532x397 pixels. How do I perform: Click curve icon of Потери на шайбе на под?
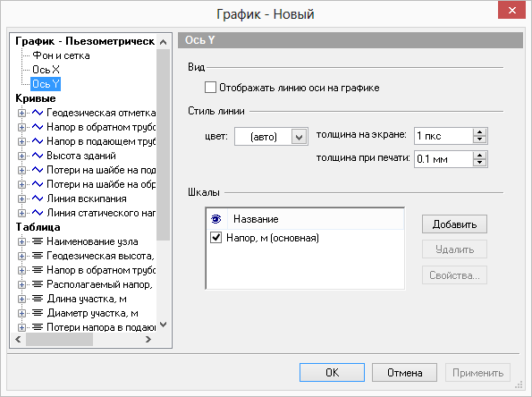point(38,170)
